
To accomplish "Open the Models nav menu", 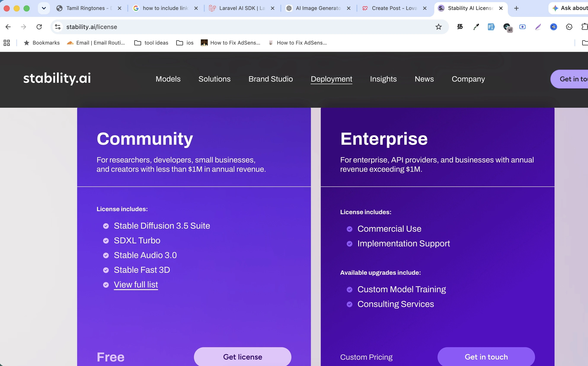I will point(168,79).
